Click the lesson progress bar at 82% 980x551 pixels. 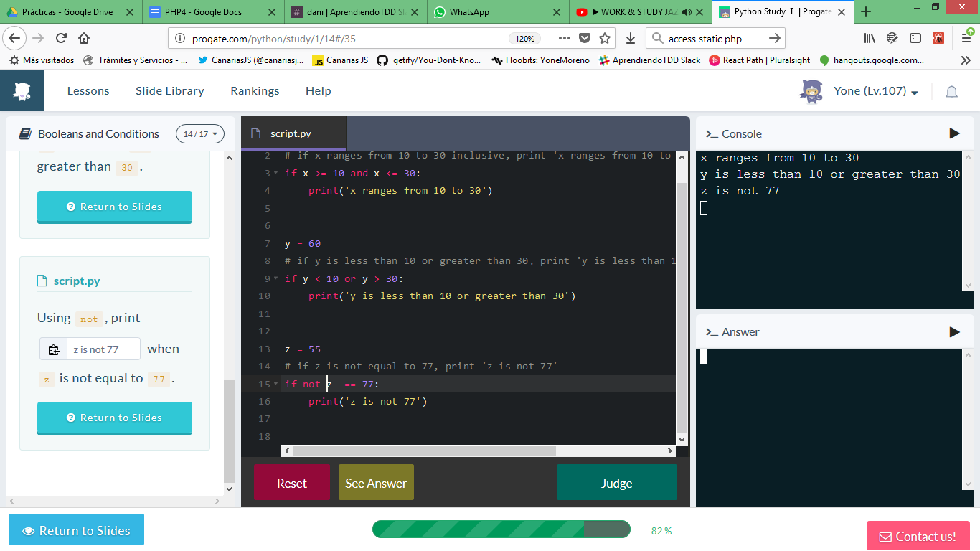tap(501, 531)
